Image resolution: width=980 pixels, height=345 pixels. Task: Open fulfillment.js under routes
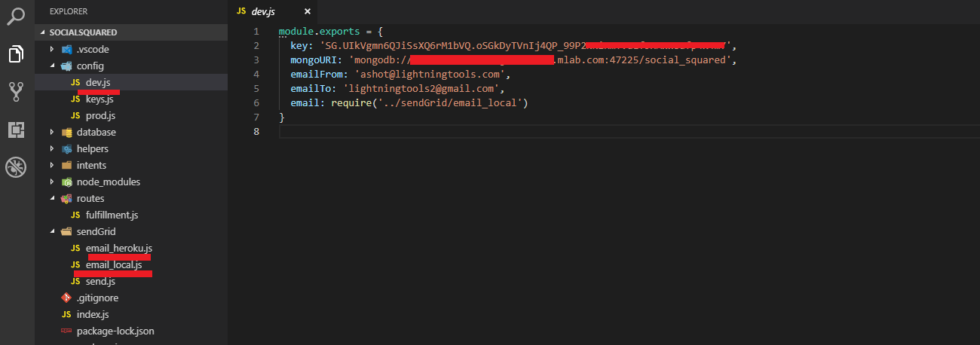pos(112,215)
